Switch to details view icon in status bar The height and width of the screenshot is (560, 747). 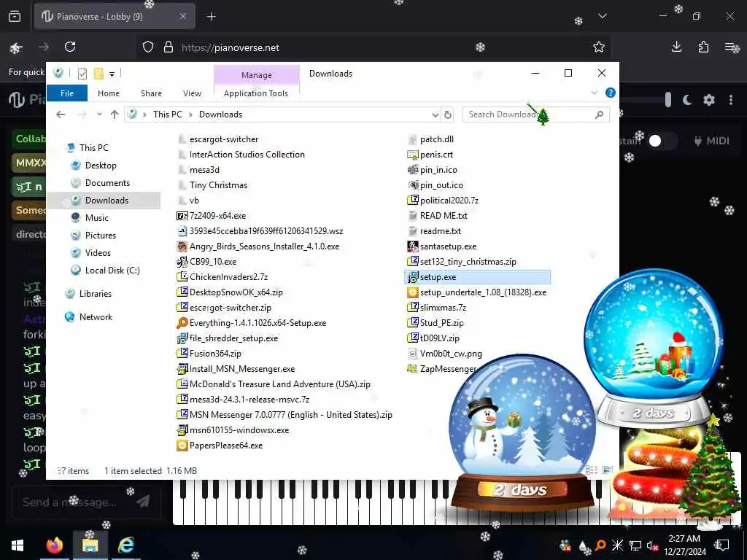click(x=592, y=470)
